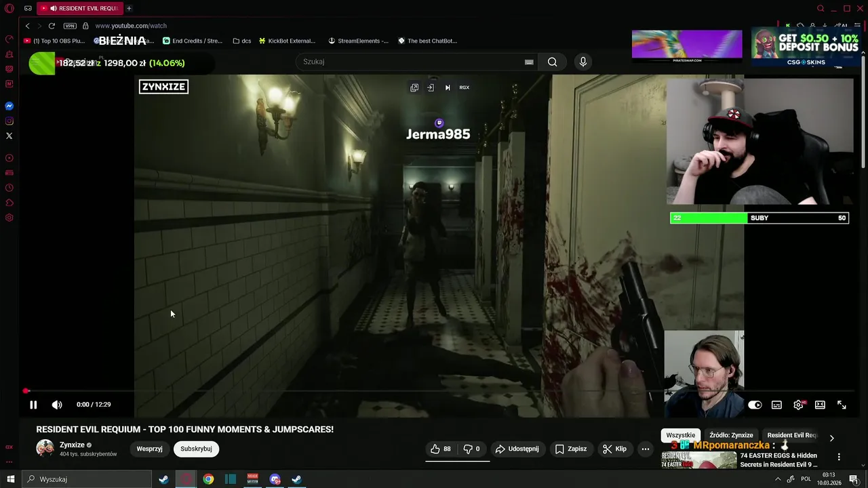Open the Opera GX menu logo
This screenshot has height=488, width=868.
coord(9,8)
